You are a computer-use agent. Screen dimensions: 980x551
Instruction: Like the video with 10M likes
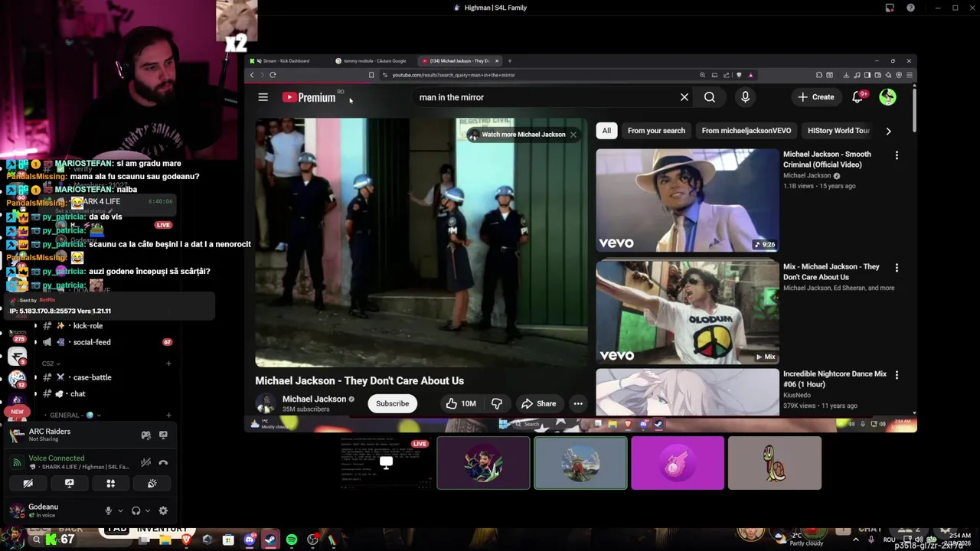pos(461,403)
